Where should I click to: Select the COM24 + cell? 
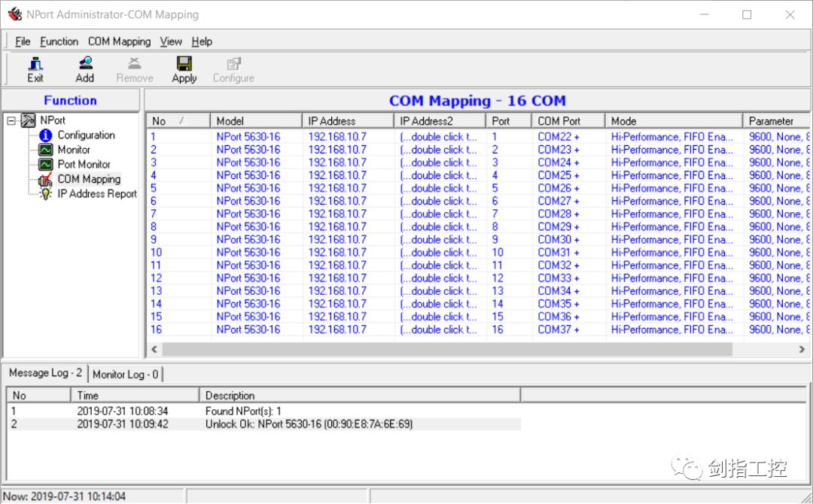pos(559,162)
